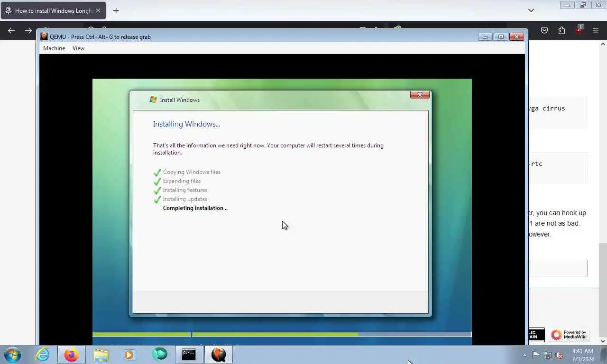
Task: Restore down the Firefox window
Action: (x=583, y=5)
